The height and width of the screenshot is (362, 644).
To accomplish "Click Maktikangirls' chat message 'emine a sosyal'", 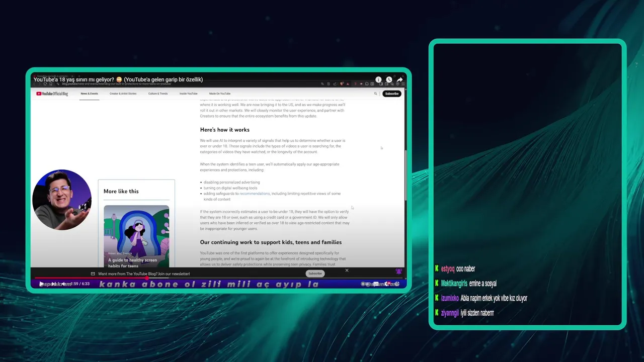I will 482,284.
